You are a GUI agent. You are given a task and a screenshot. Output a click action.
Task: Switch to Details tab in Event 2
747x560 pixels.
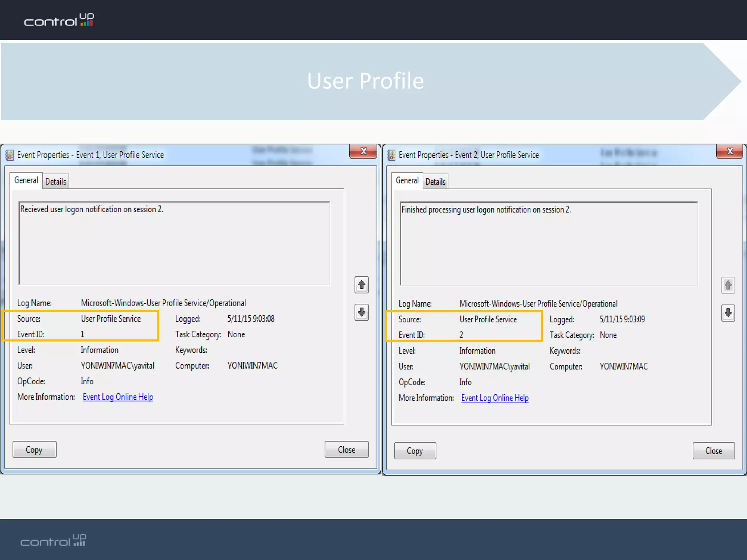pyautogui.click(x=435, y=182)
